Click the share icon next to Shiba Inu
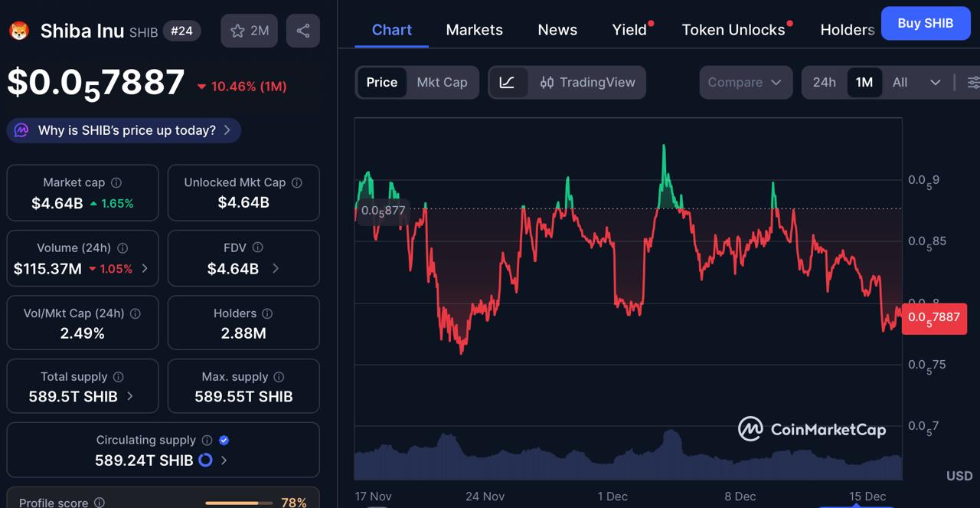Viewport: 980px width, 508px height. [x=303, y=30]
